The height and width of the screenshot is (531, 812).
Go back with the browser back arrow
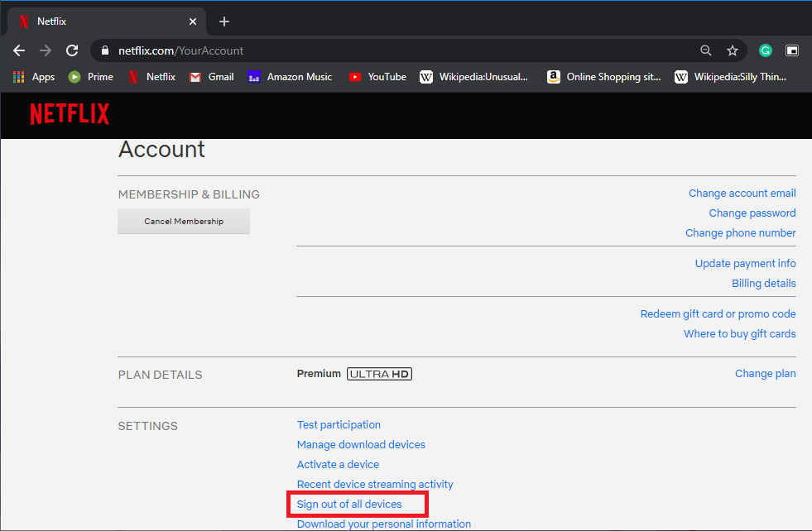[x=19, y=50]
